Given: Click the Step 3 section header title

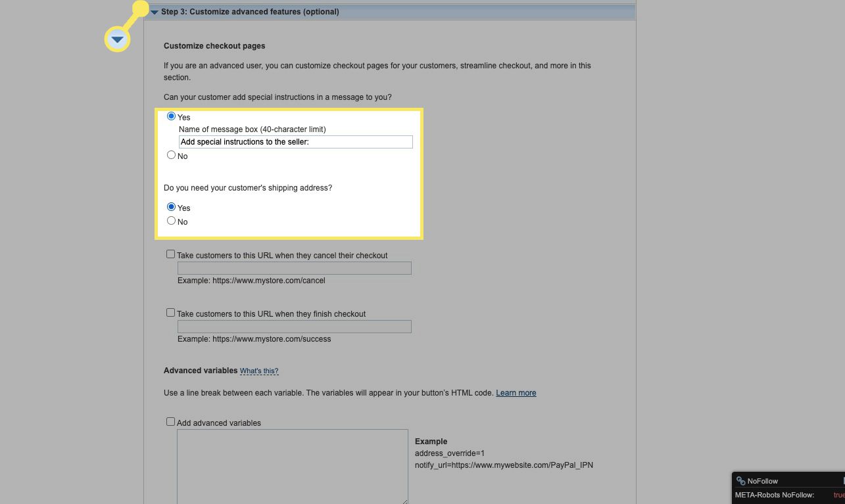Looking at the screenshot, I should tap(250, 12).
